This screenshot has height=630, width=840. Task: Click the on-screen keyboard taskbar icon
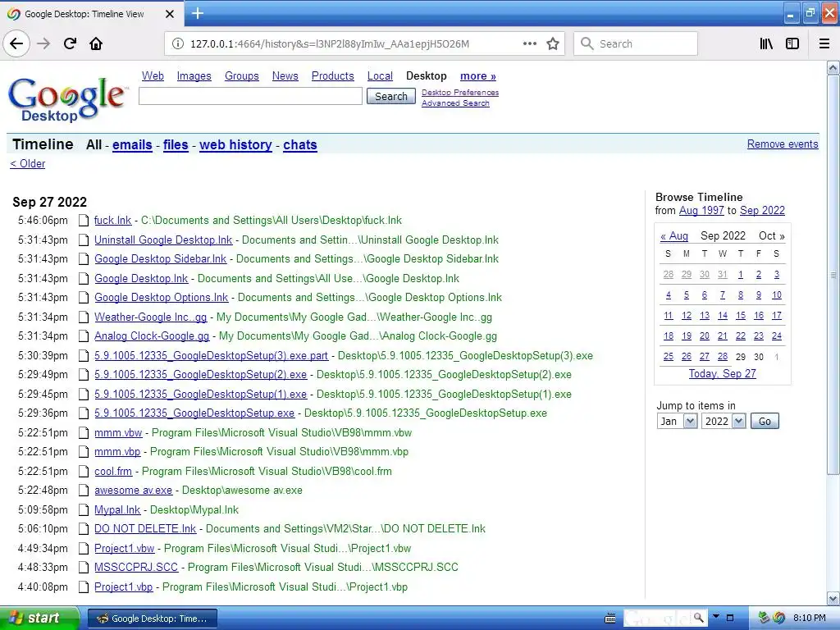point(609,619)
